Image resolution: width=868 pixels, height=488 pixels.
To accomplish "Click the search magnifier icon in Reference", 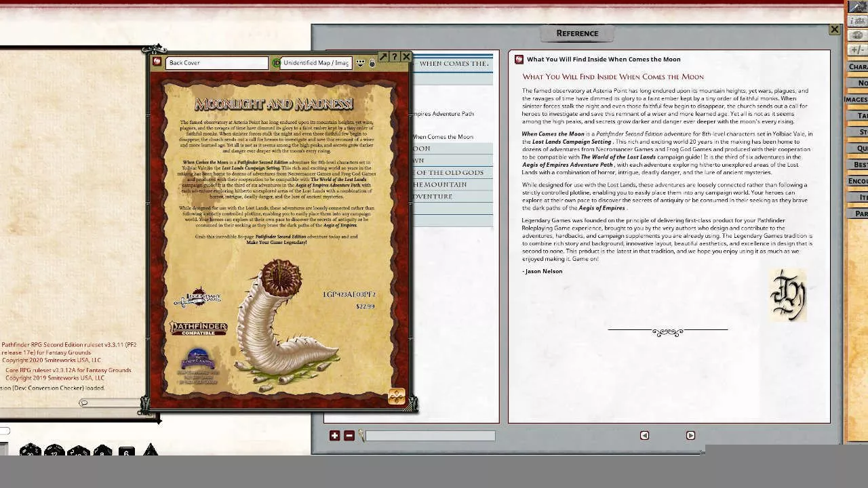I will coord(361,436).
